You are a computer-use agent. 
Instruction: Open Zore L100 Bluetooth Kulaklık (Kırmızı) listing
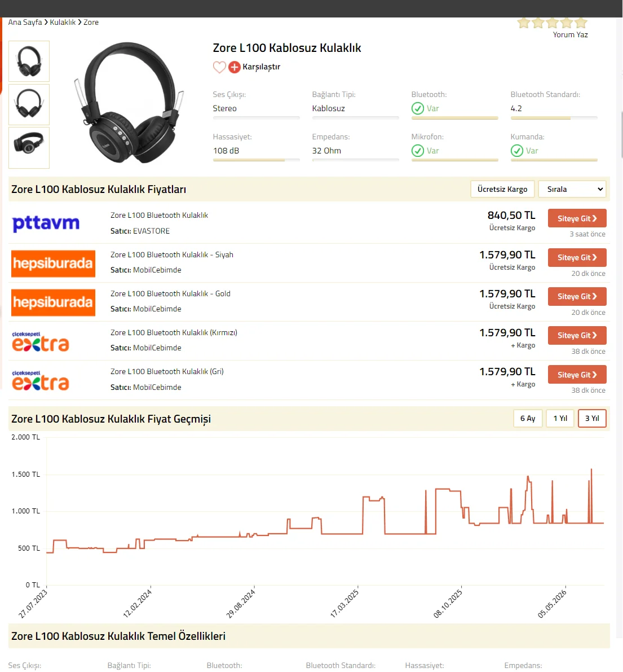point(174,332)
